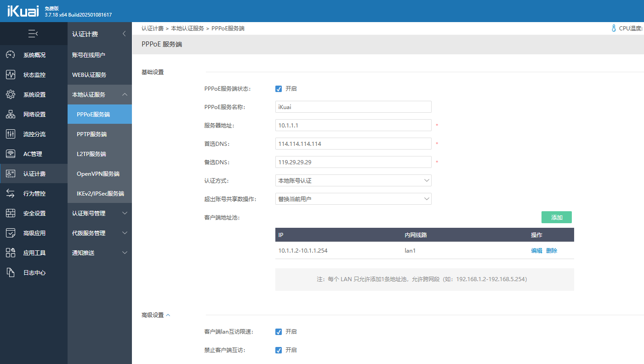
Task: Click the Behavior Control arrows icon
Action: tap(11, 194)
